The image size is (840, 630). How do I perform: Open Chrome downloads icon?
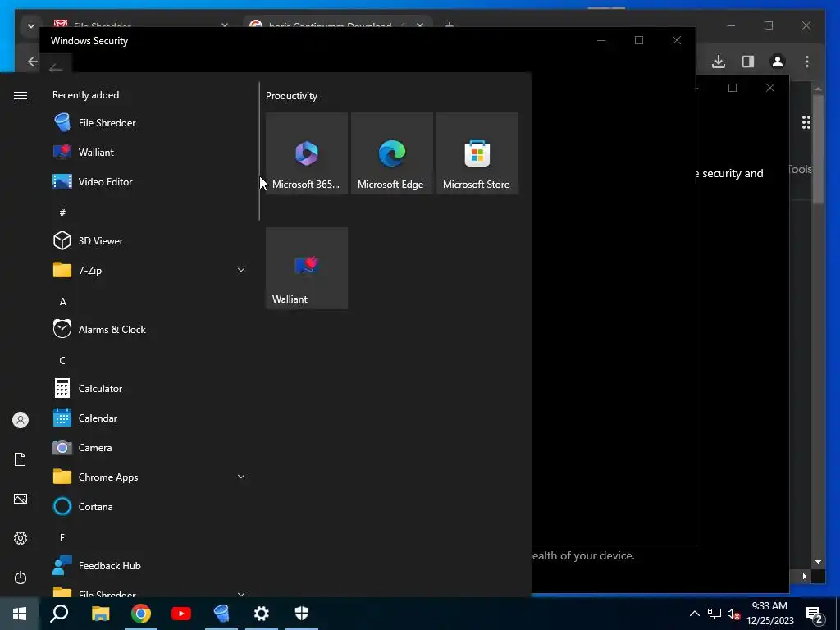coord(719,62)
